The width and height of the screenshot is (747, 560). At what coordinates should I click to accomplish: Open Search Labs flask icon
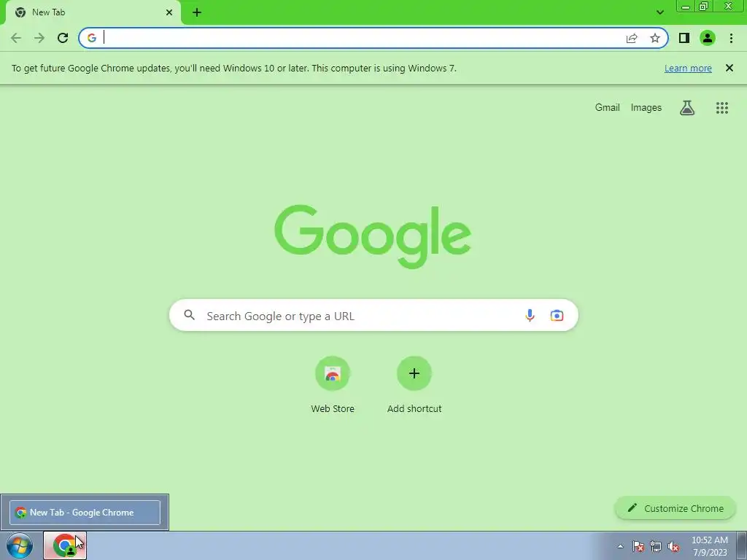pyautogui.click(x=687, y=108)
